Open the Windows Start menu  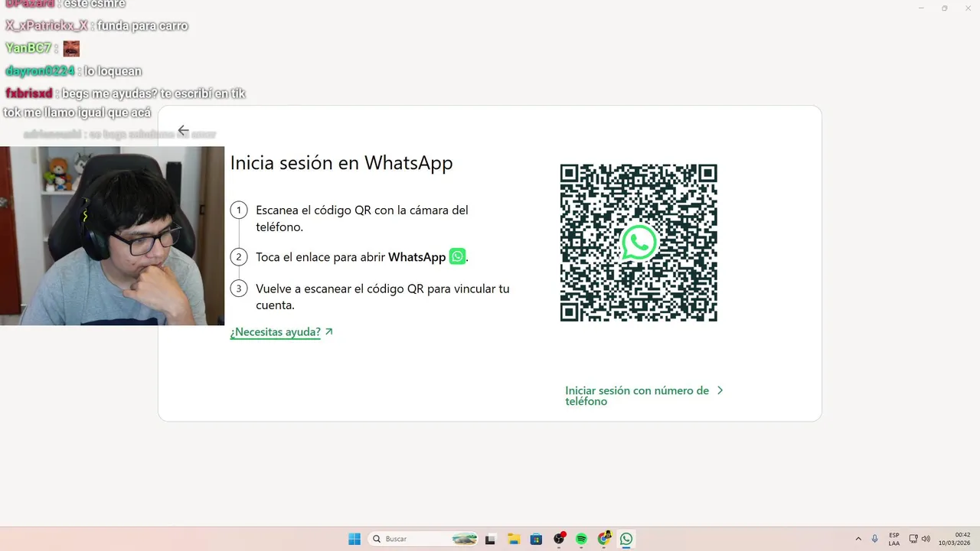(x=354, y=539)
